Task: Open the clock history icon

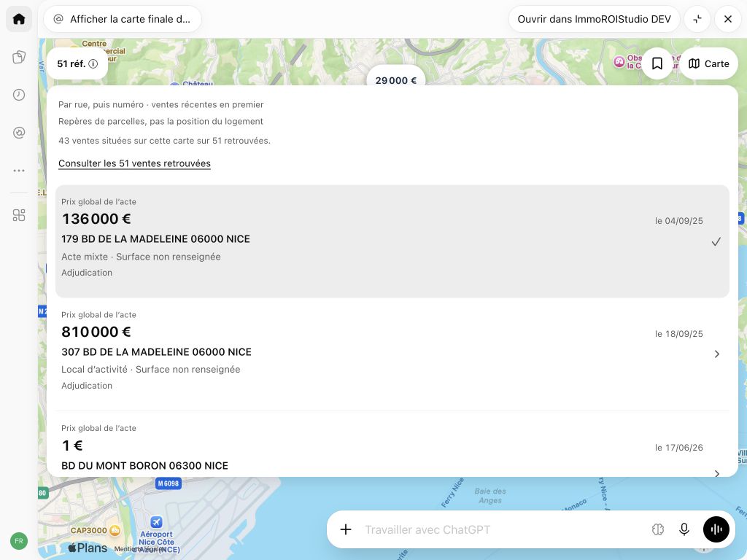Action: pos(19,95)
